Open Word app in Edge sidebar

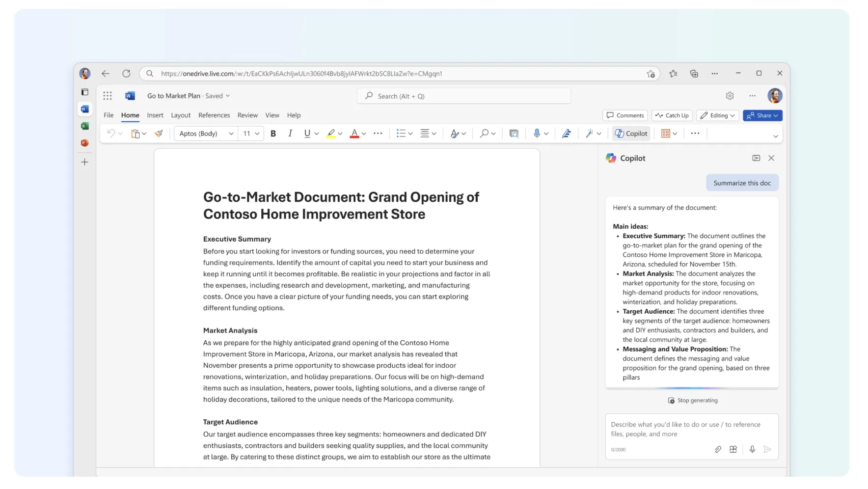pos(85,109)
